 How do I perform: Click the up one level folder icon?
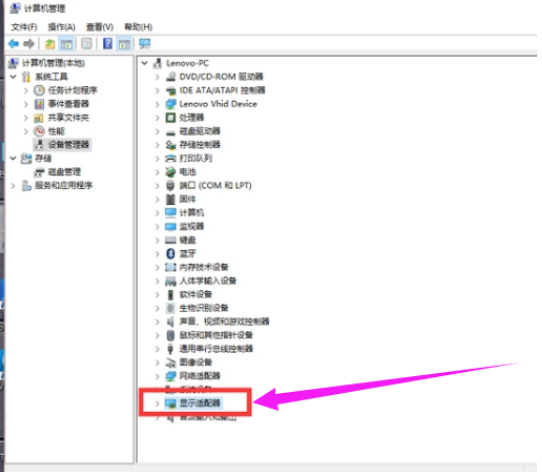[x=50, y=44]
